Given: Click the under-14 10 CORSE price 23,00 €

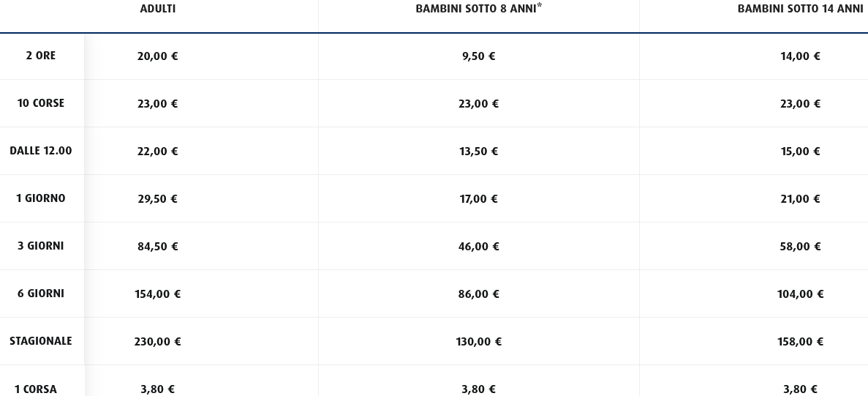Looking at the screenshot, I should pyautogui.click(x=800, y=104).
